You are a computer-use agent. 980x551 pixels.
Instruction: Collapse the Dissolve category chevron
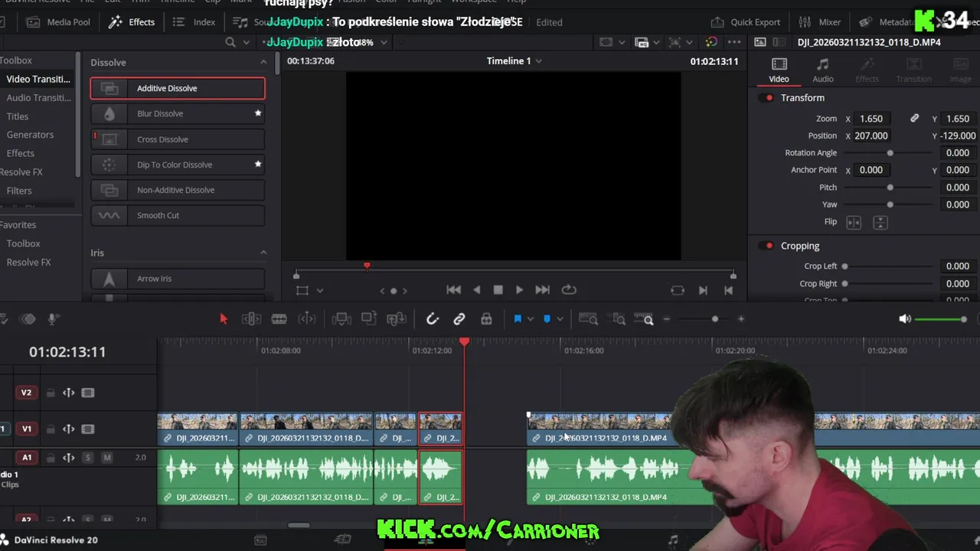coord(263,63)
